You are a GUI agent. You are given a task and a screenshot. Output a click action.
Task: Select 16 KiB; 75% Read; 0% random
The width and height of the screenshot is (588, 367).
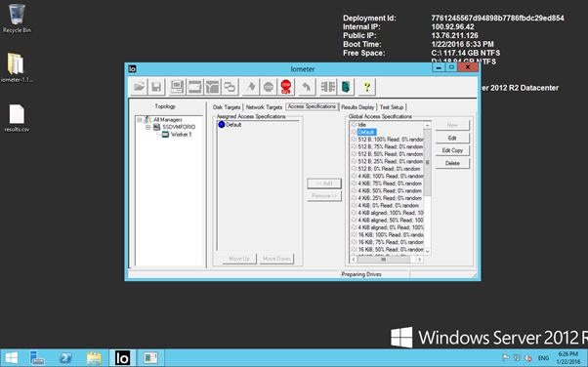(391, 242)
